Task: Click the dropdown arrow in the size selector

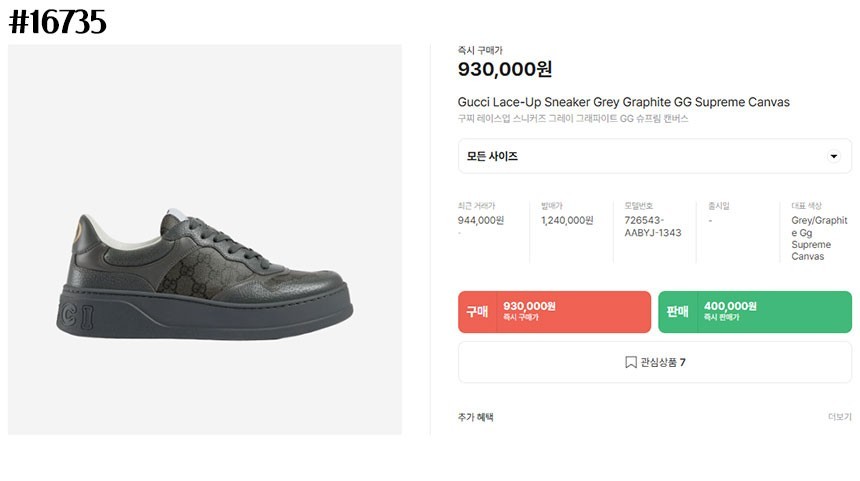Action: pyautogui.click(x=834, y=157)
